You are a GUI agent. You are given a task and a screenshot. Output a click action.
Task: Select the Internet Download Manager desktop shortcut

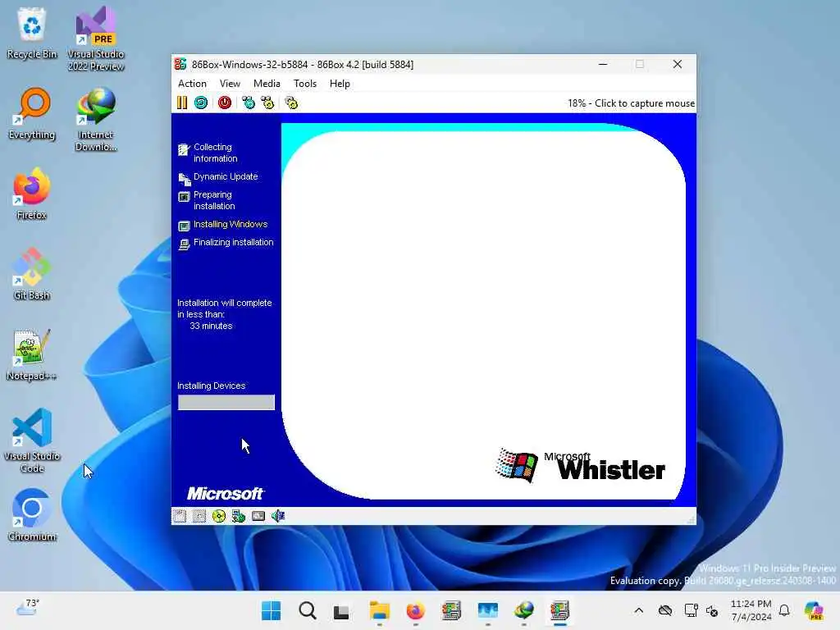pyautogui.click(x=96, y=120)
